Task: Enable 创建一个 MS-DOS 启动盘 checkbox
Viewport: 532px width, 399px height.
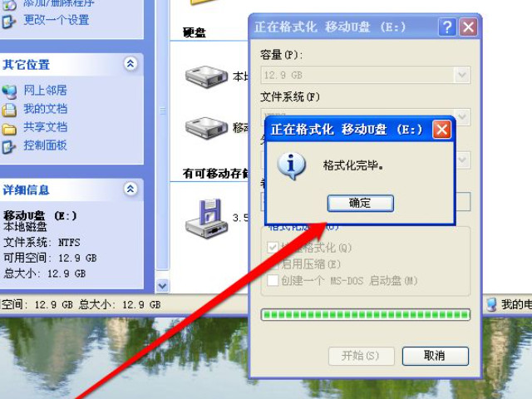Action: point(273,281)
